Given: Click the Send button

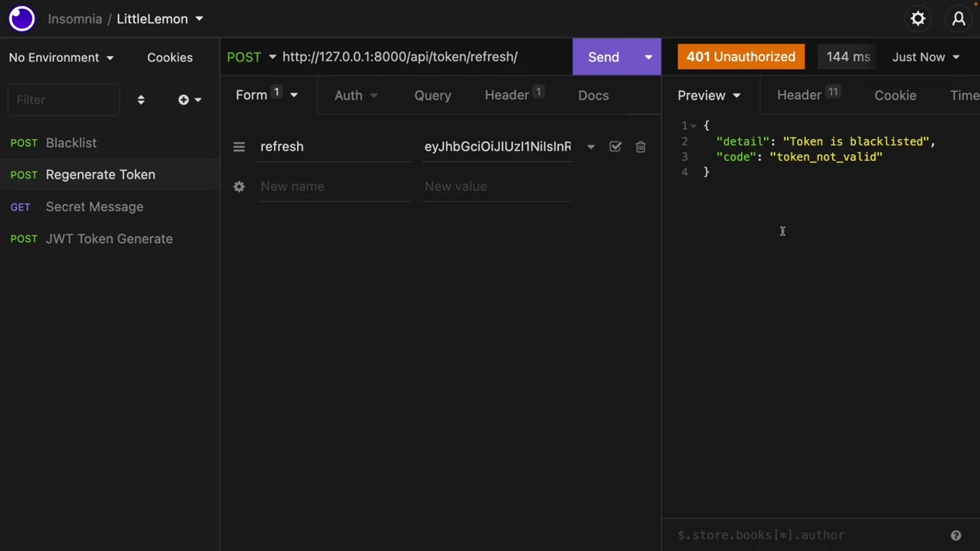Looking at the screenshot, I should click(x=603, y=57).
